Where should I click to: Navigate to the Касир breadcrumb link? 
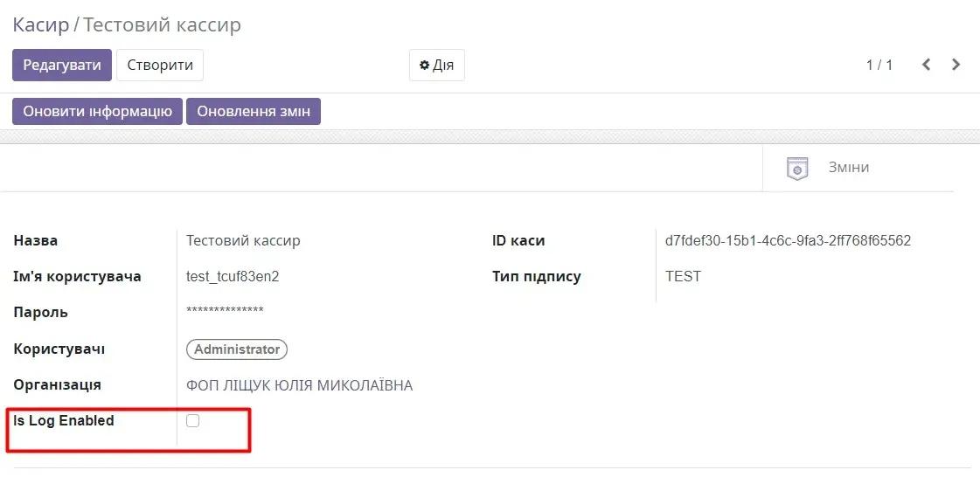(40, 25)
